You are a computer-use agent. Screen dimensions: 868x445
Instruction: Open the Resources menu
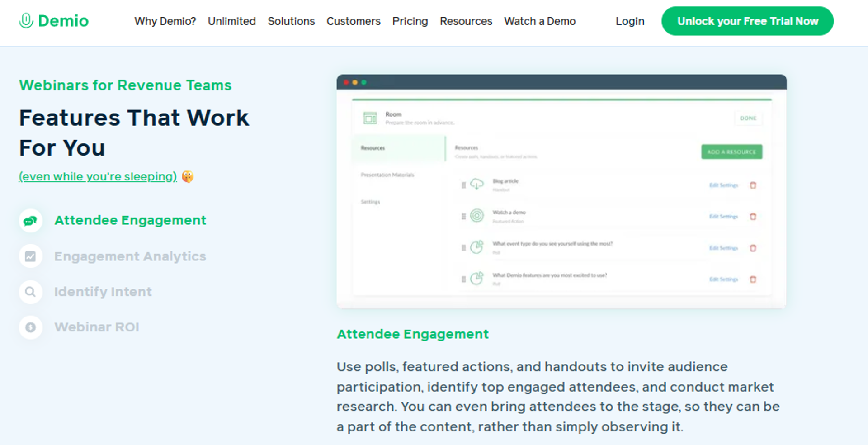click(466, 21)
